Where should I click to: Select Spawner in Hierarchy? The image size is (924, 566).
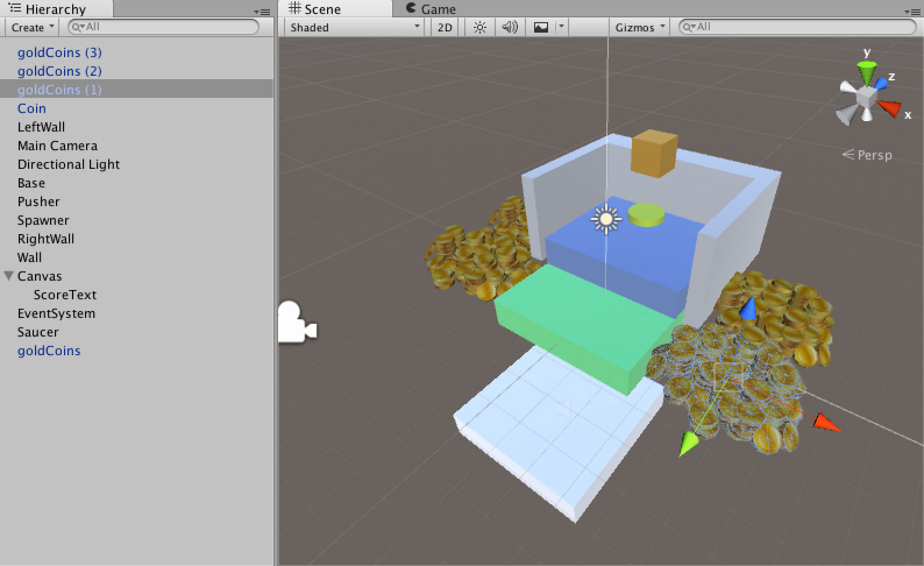(137, 220)
